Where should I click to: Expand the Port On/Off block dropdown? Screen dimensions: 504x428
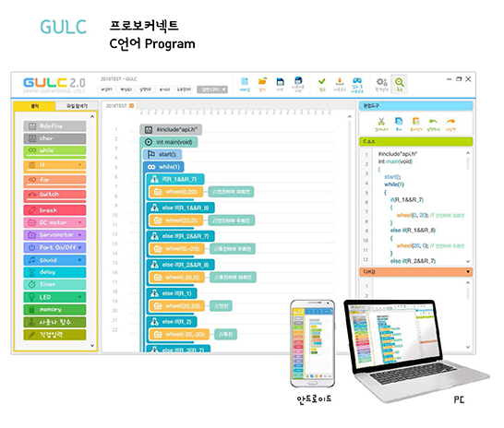tap(79, 247)
